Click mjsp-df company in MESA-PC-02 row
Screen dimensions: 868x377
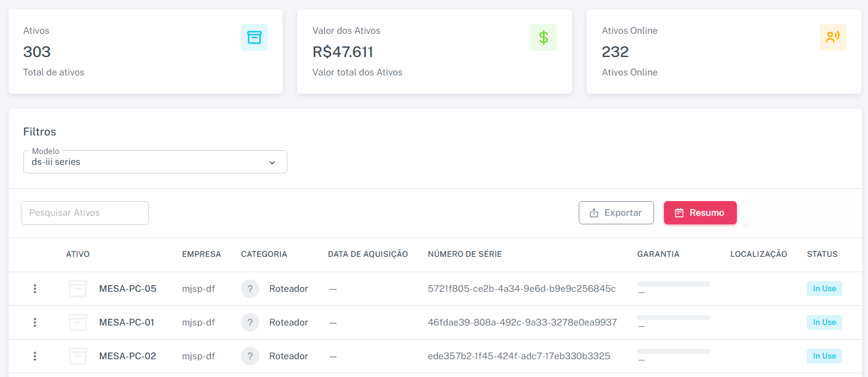click(199, 356)
